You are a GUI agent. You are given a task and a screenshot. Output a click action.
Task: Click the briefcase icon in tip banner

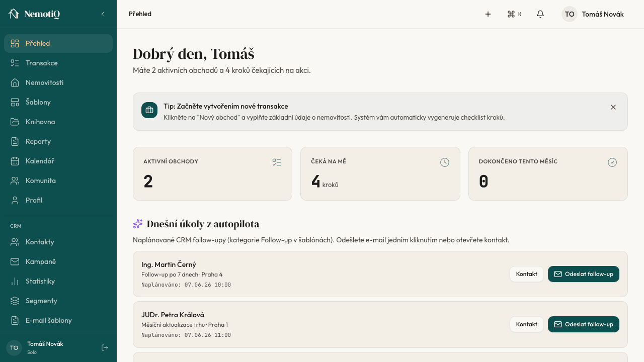[x=149, y=110]
